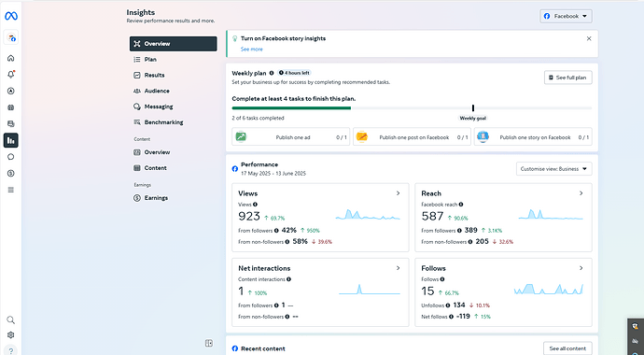Click the search magnifier icon
Viewport: 644px width, 355px height.
coord(11,319)
